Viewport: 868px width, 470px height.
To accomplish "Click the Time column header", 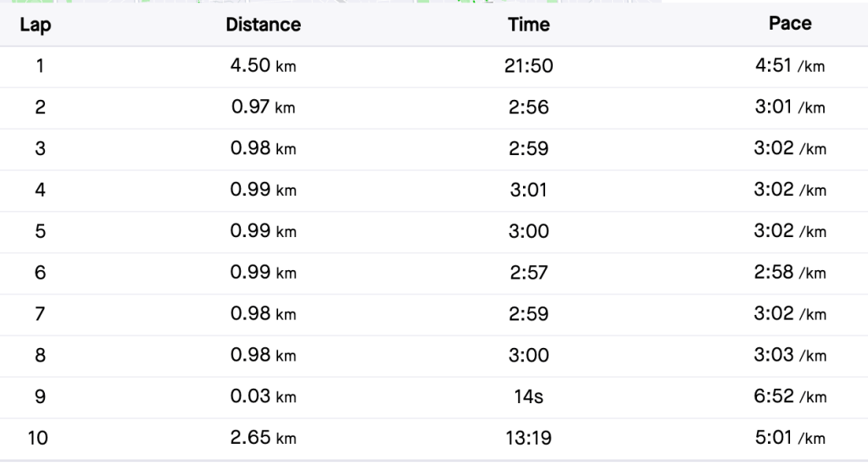I will pos(529,25).
